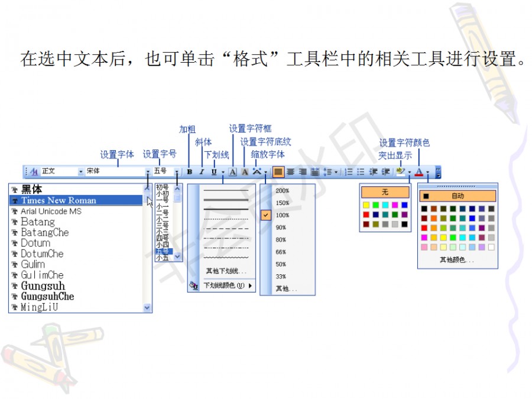Click the Italic (I) toolbar icon
The height and width of the screenshot is (399, 532).
(201, 172)
